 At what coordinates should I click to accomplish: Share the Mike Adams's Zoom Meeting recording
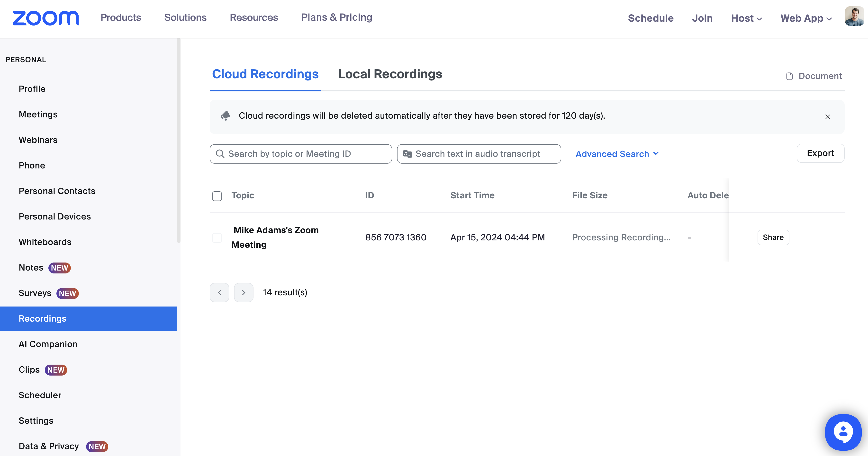pos(773,237)
